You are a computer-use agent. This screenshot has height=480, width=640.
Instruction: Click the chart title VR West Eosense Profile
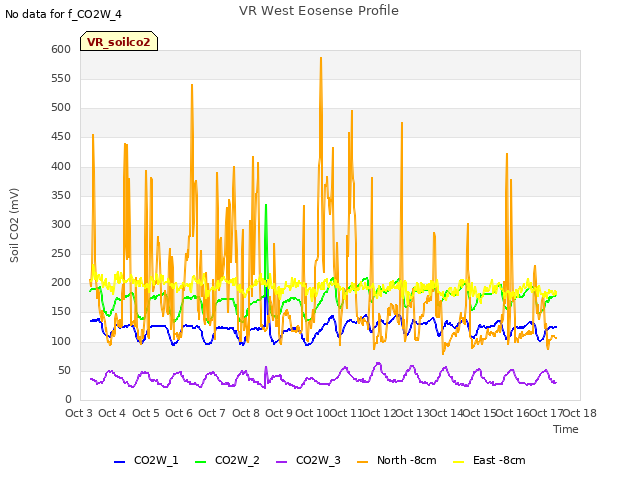click(319, 11)
